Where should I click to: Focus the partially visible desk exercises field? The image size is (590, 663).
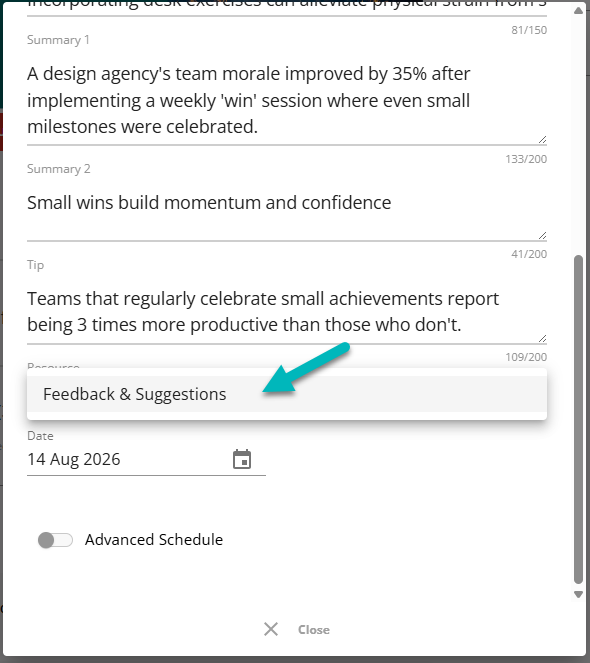pyautogui.click(x=287, y=6)
